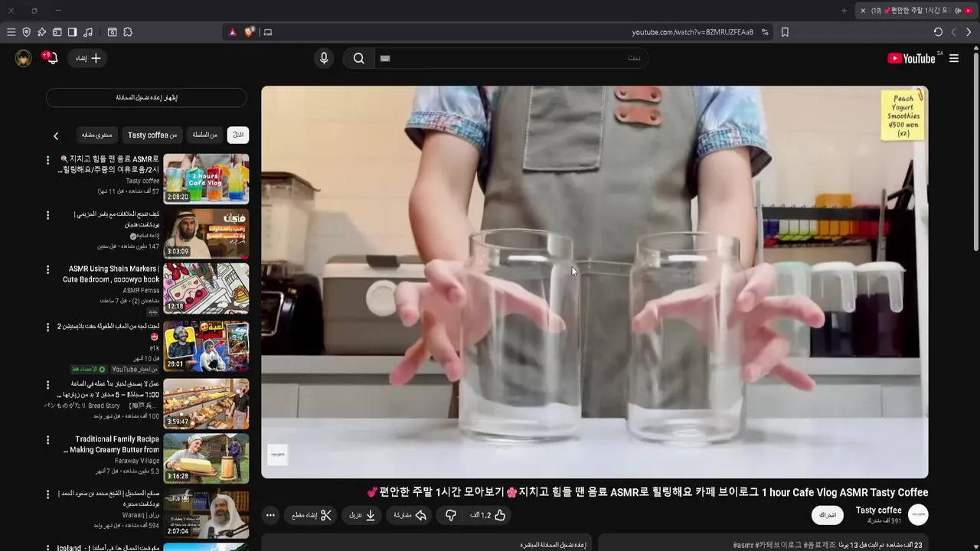Bookmark this page

point(785,32)
